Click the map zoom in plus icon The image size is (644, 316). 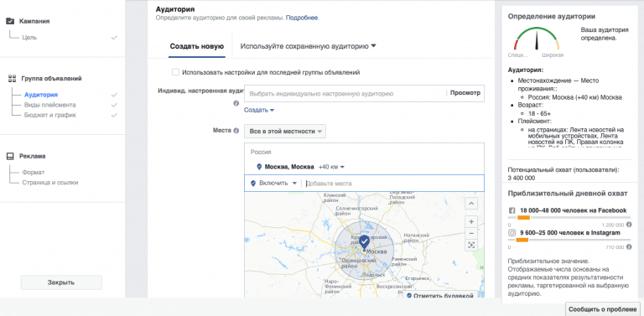(x=471, y=221)
